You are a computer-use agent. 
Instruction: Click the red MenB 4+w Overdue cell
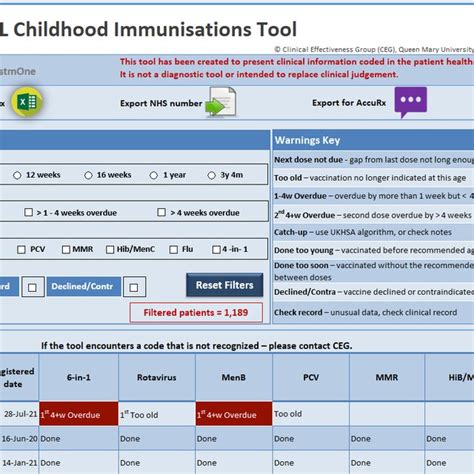tap(234, 414)
